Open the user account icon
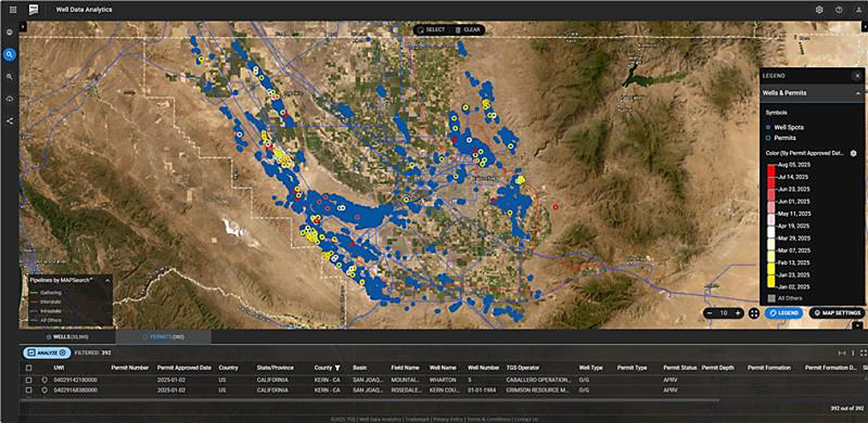868x423 pixels. pyautogui.click(x=857, y=9)
